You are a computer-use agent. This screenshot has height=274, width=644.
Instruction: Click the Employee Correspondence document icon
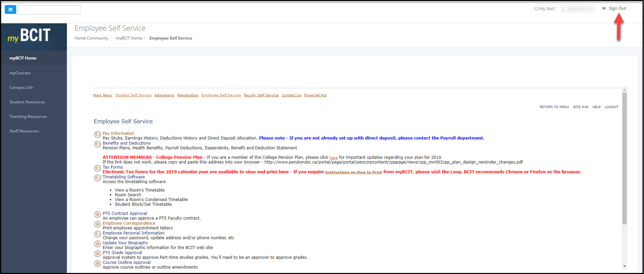click(97, 224)
